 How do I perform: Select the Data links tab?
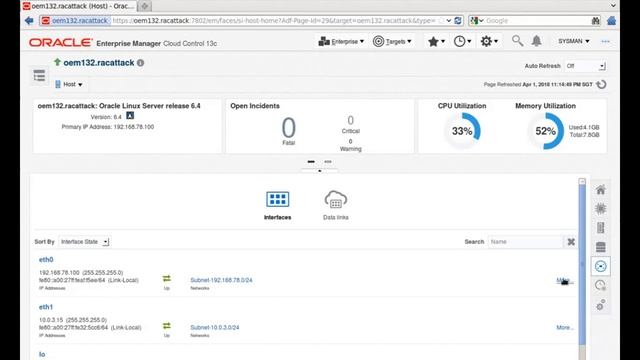click(336, 205)
